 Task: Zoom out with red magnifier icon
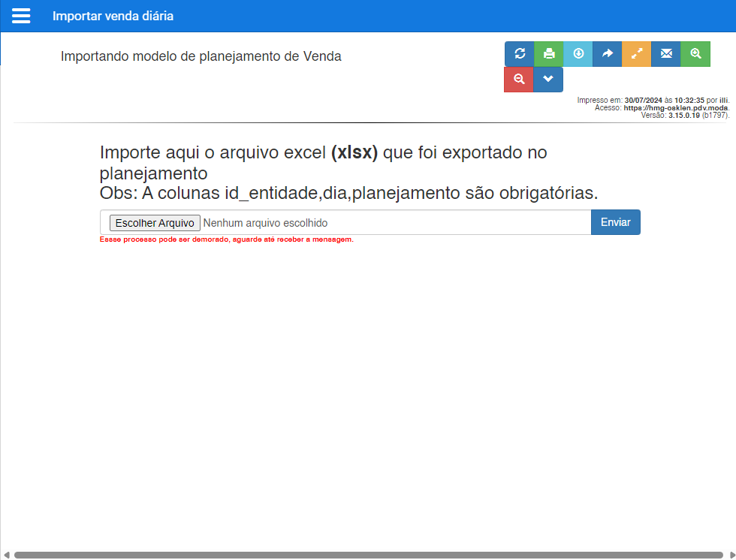(x=519, y=80)
